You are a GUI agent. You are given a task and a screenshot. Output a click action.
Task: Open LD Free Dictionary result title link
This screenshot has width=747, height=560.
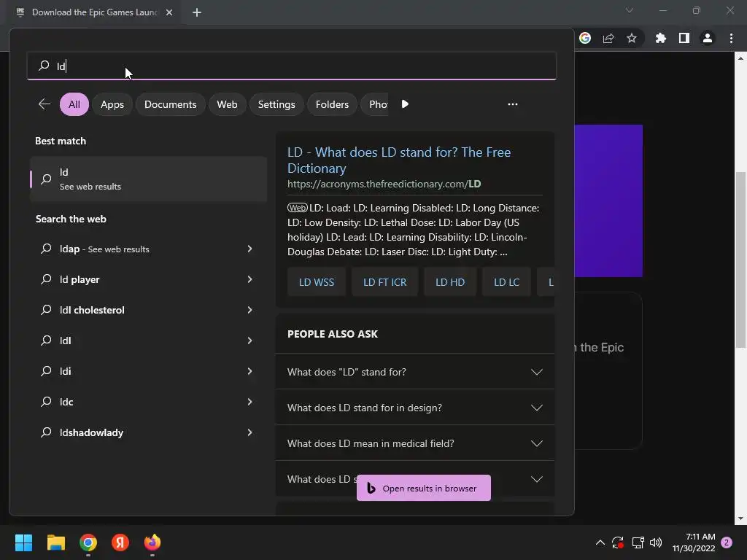tap(399, 160)
